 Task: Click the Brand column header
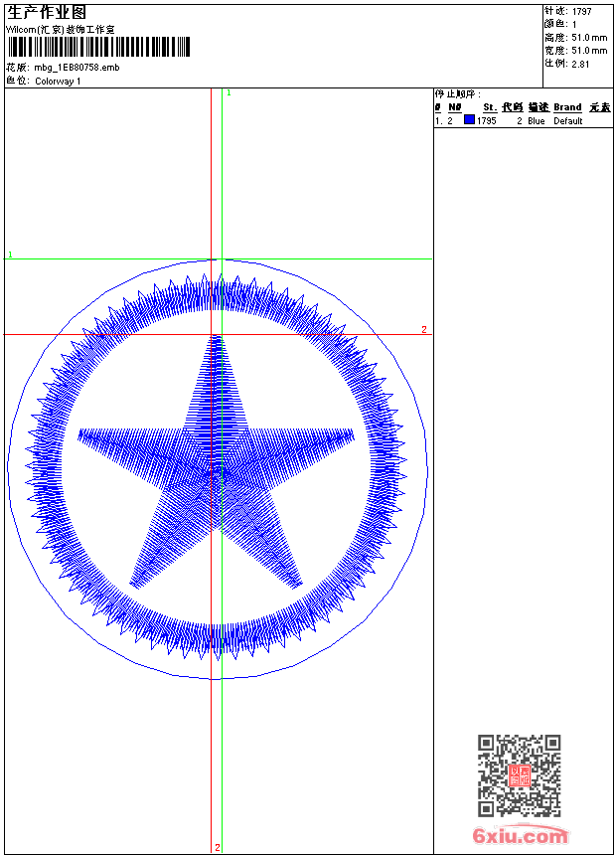point(567,107)
